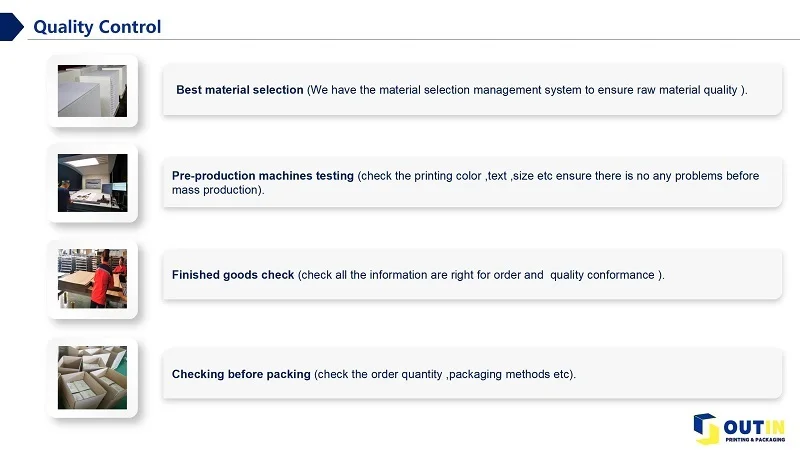Screen dimensions: 800x450
Task: Click the "mass production)." text line
Action: [218, 190]
